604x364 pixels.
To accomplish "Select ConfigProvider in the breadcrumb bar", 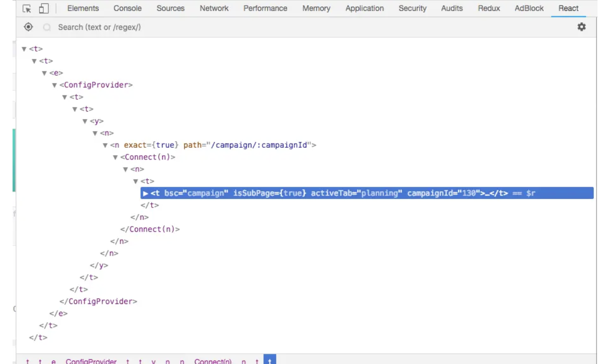I will (x=90, y=361).
